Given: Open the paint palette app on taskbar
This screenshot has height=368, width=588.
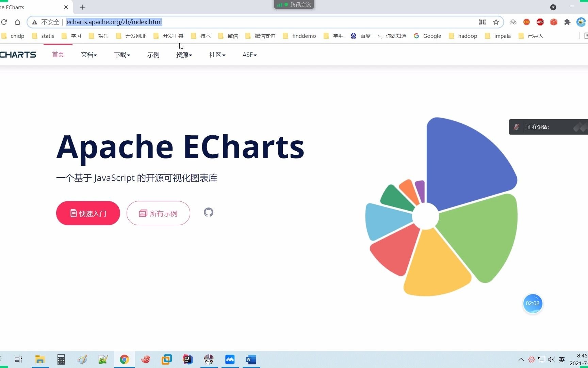Looking at the screenshot, I should point(82,359).
